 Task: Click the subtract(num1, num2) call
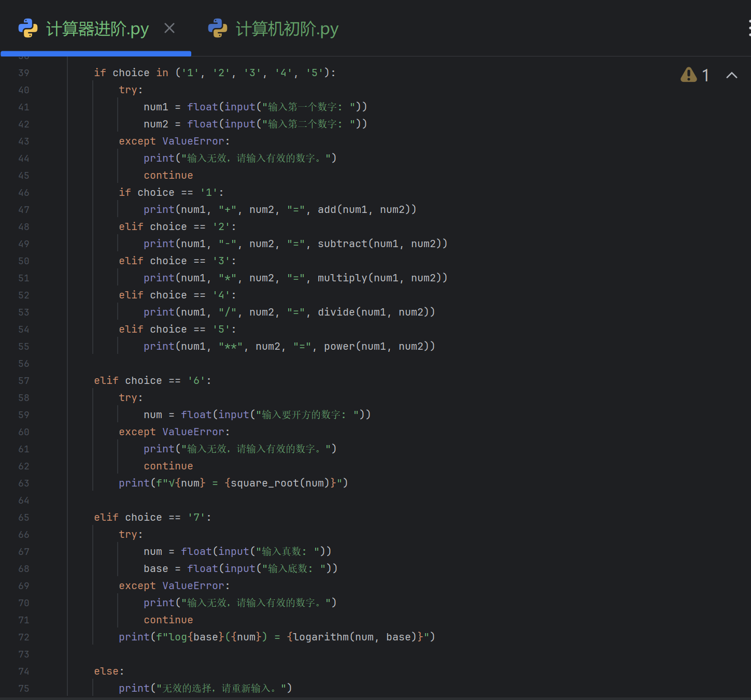(380, 244)
